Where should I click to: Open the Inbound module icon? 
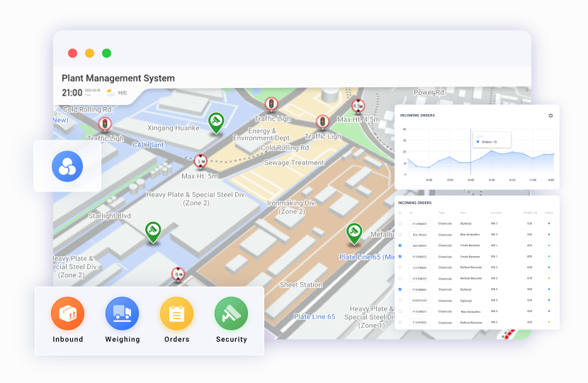pyautogui.click(x=68, y=313)
